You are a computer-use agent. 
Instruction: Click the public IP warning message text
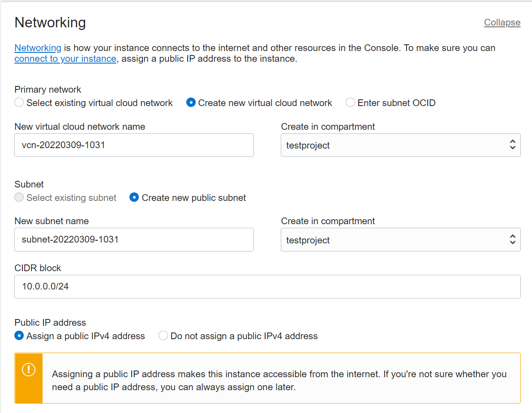279,380
